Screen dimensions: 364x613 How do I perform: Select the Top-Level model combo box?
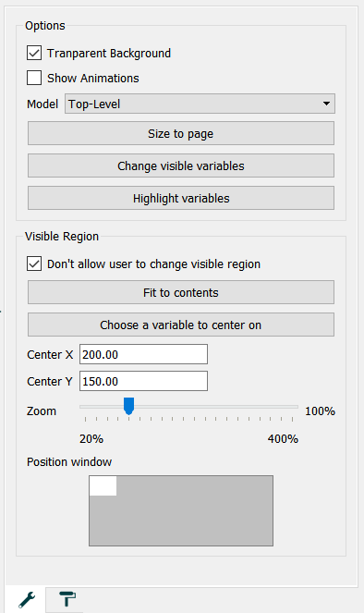(x=200, y=104)
